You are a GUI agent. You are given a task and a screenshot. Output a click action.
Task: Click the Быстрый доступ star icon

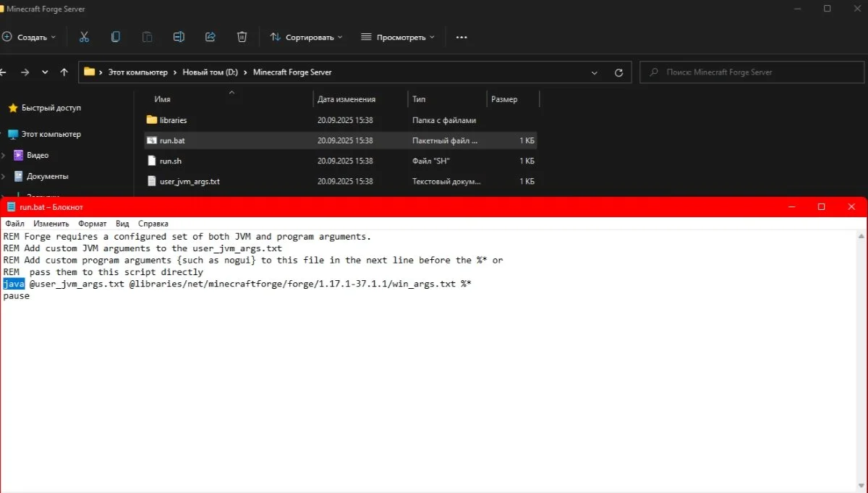(13, 108)
